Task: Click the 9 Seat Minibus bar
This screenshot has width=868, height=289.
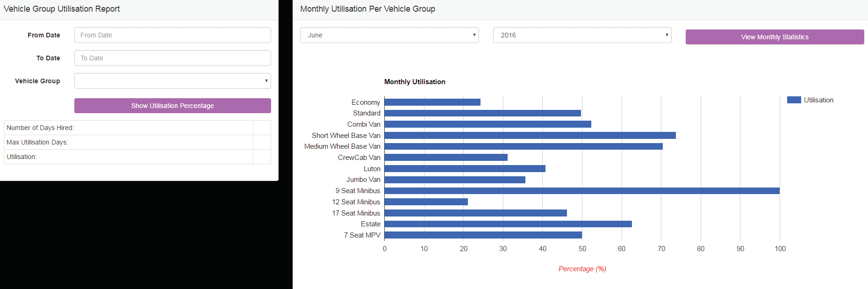Action: 581,191
